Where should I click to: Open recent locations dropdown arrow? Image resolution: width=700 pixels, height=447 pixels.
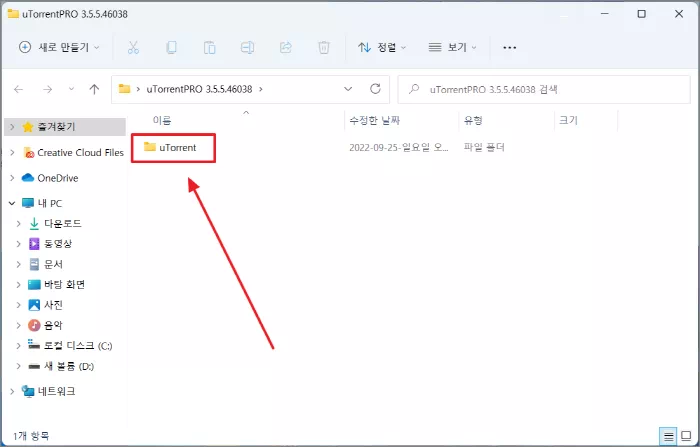[71, 89]
